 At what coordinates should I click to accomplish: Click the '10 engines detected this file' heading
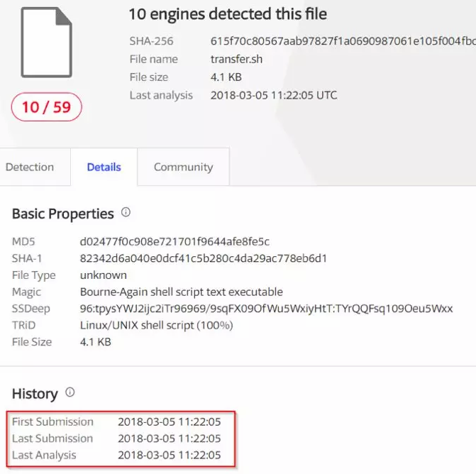tap(228, 14)
